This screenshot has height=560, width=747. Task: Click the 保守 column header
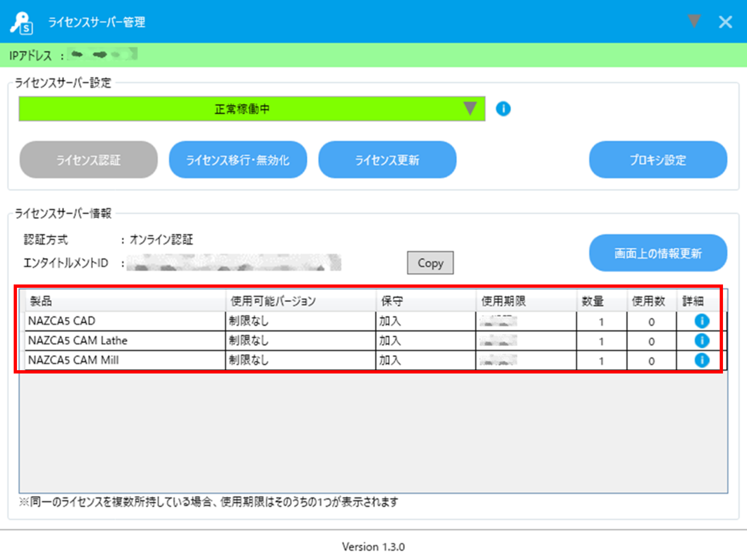426,301
